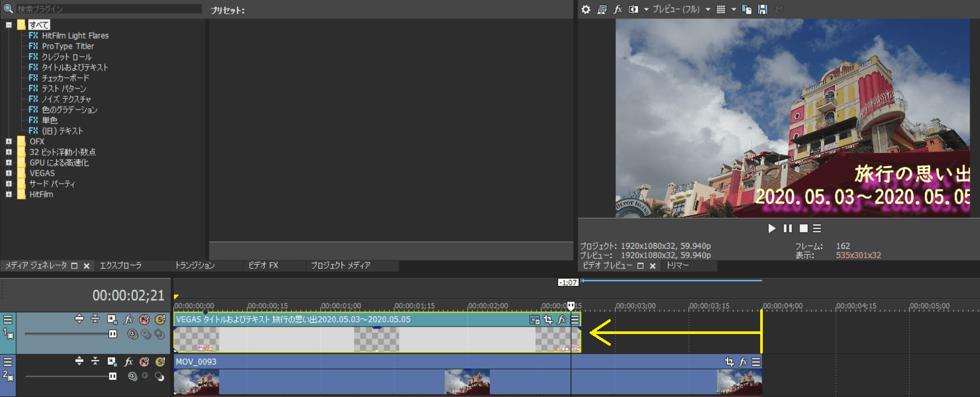The width and height of the screenshot is (980, 397).
Task: Solo track 1
Action: 160,319
